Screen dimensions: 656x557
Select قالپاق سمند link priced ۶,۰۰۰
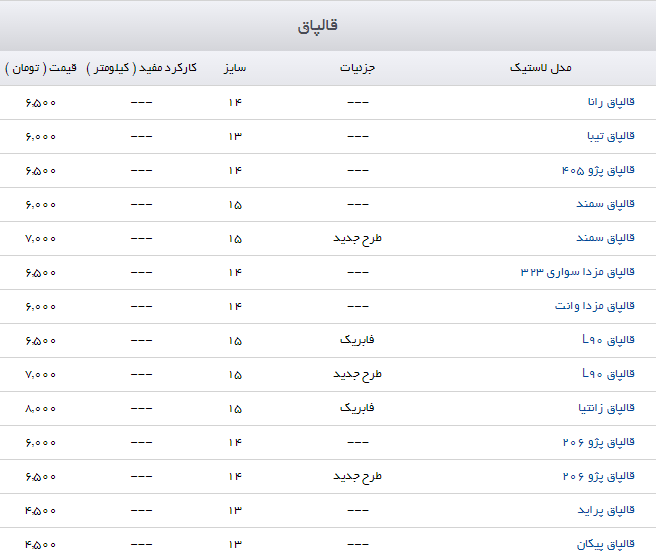(x=612, y=204)
